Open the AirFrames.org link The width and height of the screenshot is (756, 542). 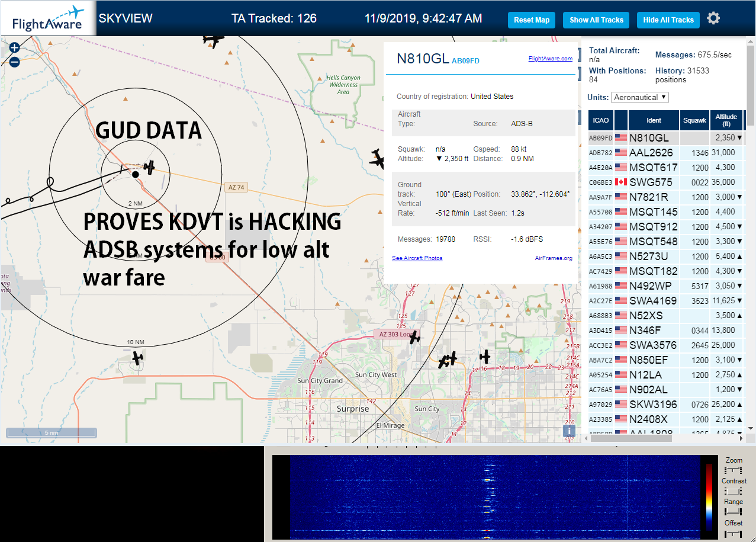point(554,258)
